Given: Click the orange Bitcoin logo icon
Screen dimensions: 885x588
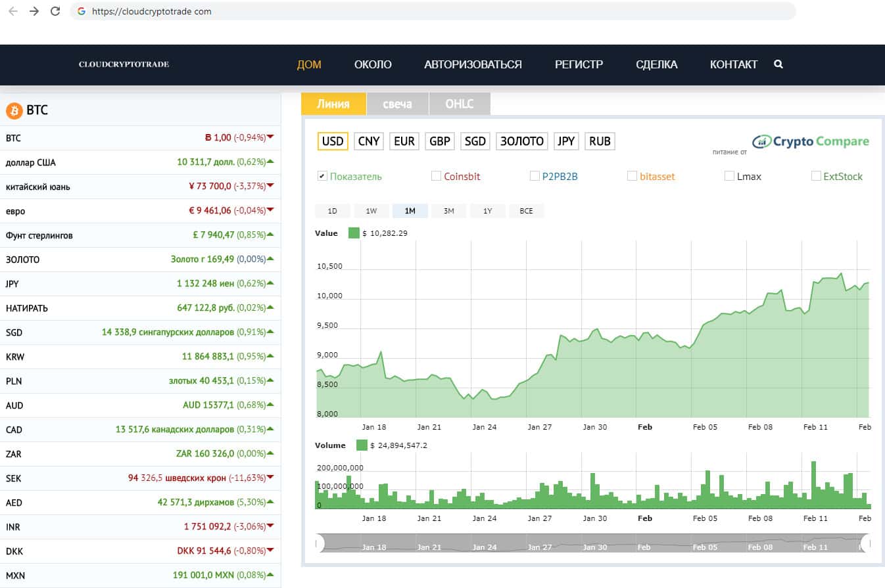Looking at the screenshot, I should point(14,110).
